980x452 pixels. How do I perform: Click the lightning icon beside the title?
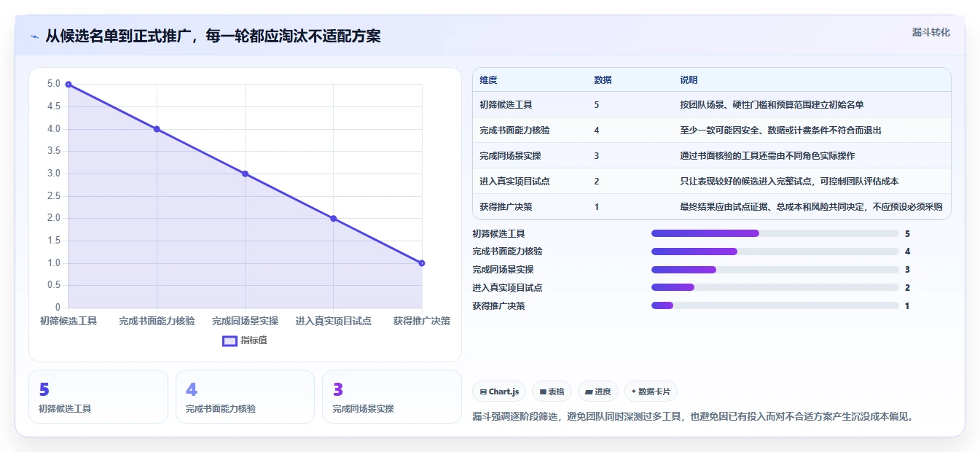[34, 36]
